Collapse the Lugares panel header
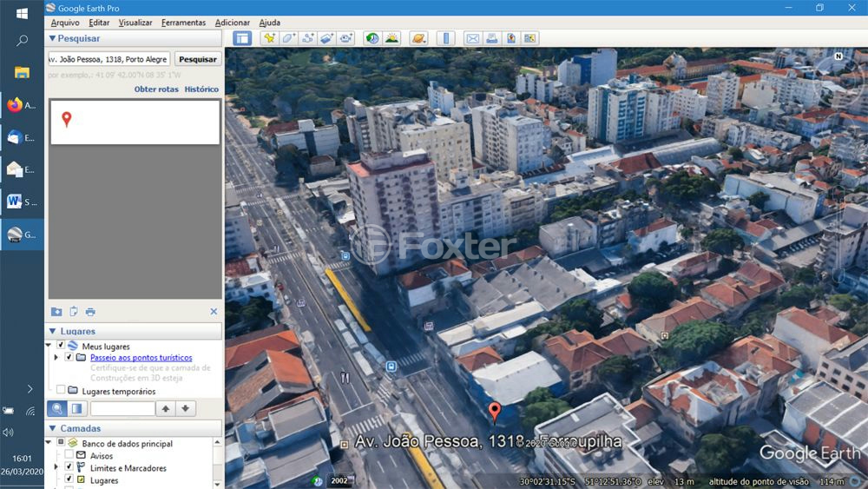The height and width of the screenshot is (489, 868). click(x=53, y=331)
